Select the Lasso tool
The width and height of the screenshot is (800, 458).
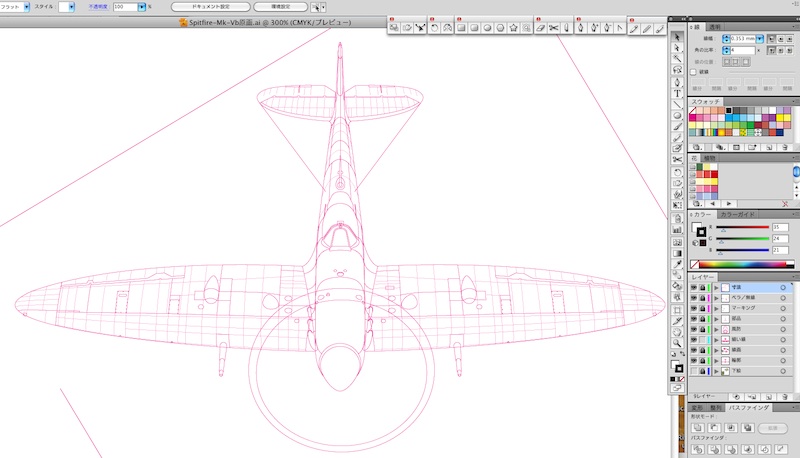677,70
